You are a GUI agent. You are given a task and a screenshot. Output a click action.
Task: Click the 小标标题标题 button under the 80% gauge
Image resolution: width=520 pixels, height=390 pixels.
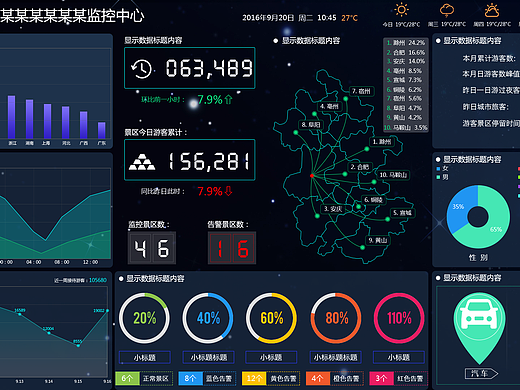335,357
